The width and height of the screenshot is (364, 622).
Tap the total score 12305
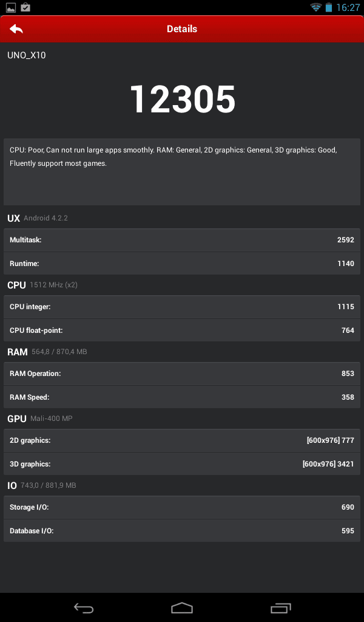pos(183,99)
